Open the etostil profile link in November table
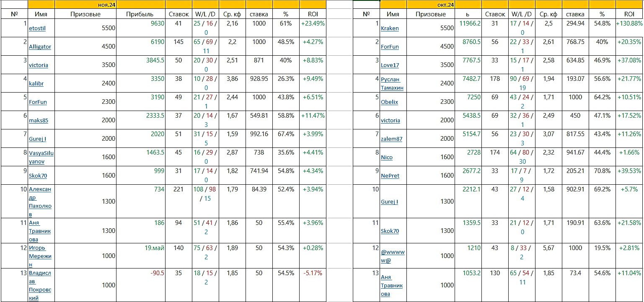644x302 pixels. point(38,28)
